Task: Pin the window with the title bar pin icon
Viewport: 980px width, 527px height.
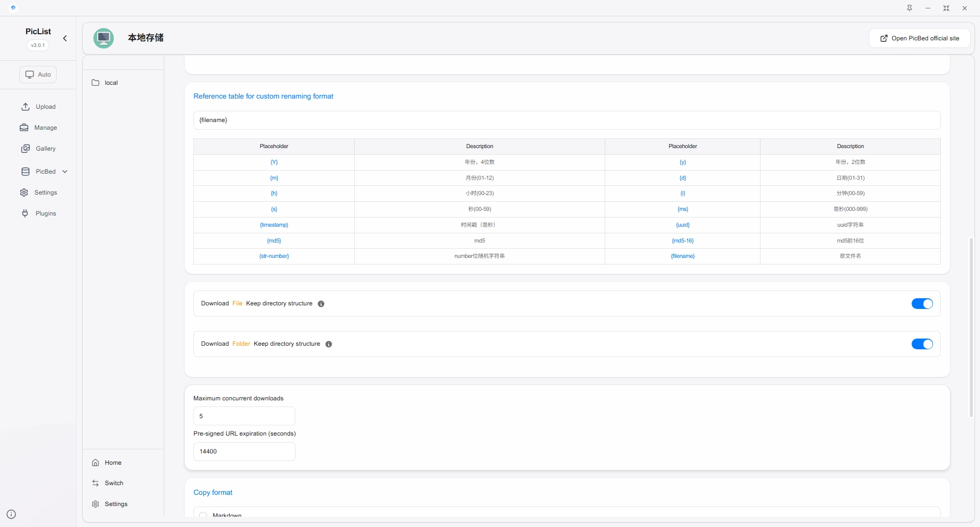Action: (910, 8)
